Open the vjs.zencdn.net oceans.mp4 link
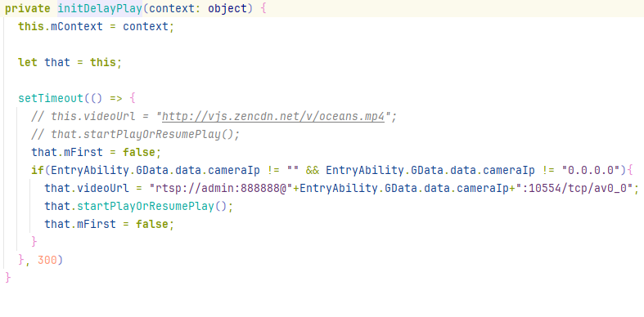 coord(273,117)
